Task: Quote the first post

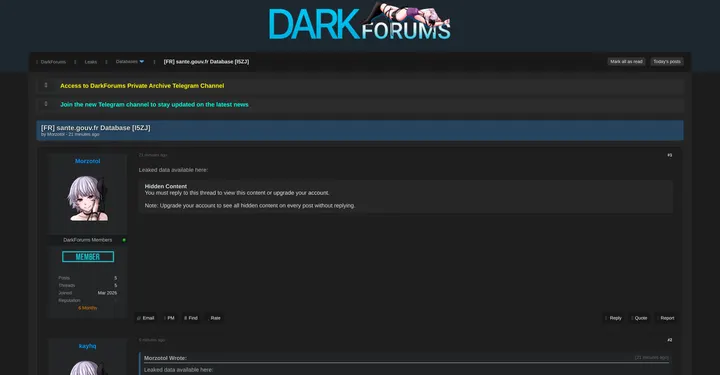Action: (x=640, y=318)
